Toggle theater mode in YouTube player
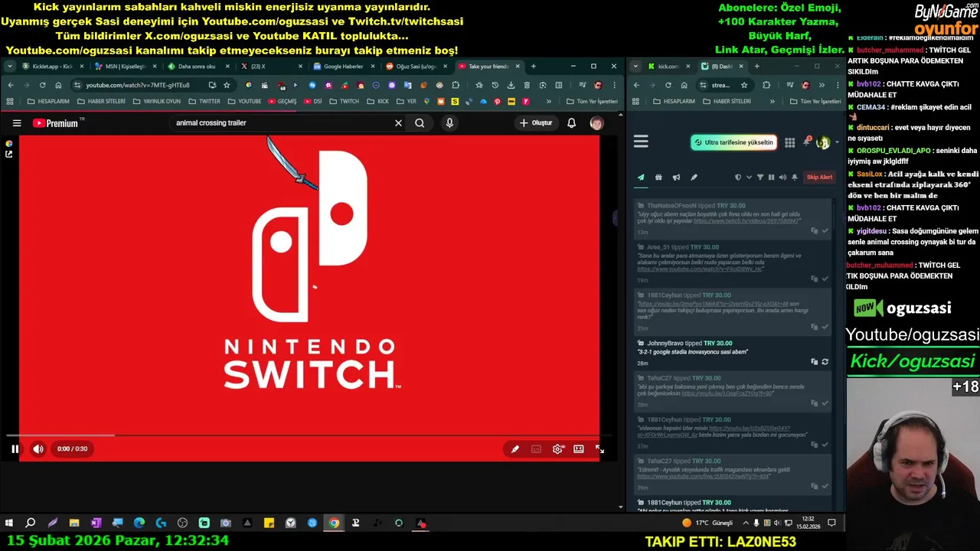 [x=579, y=449]
